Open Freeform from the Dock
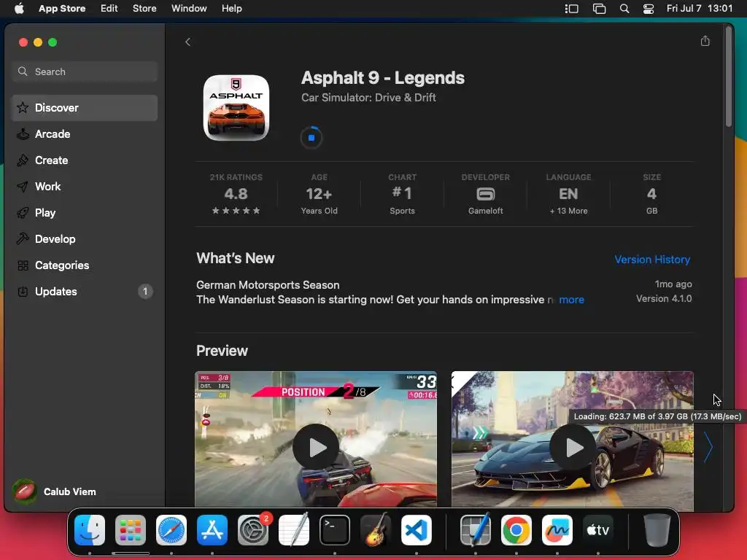 pyautogui.click(x=557, y=530)
